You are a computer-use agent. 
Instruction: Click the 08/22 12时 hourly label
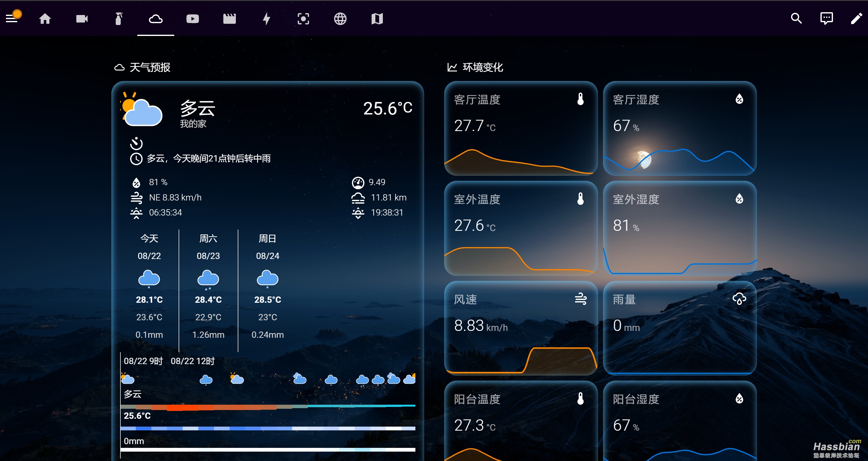coord(193,361)
